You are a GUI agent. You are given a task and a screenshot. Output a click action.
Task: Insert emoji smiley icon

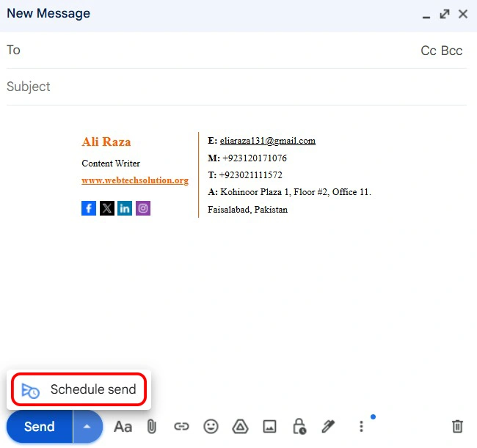pos(211,427)
